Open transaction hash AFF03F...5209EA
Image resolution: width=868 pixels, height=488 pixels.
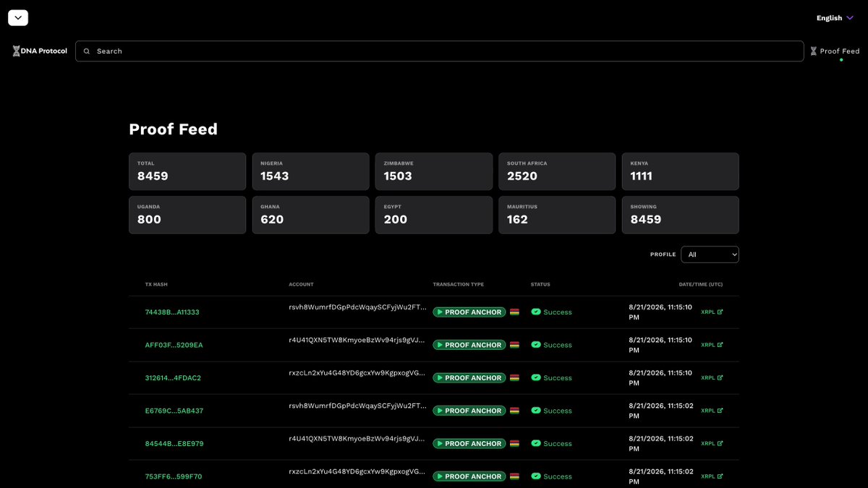pyautogui.click(x=174, y=345)
